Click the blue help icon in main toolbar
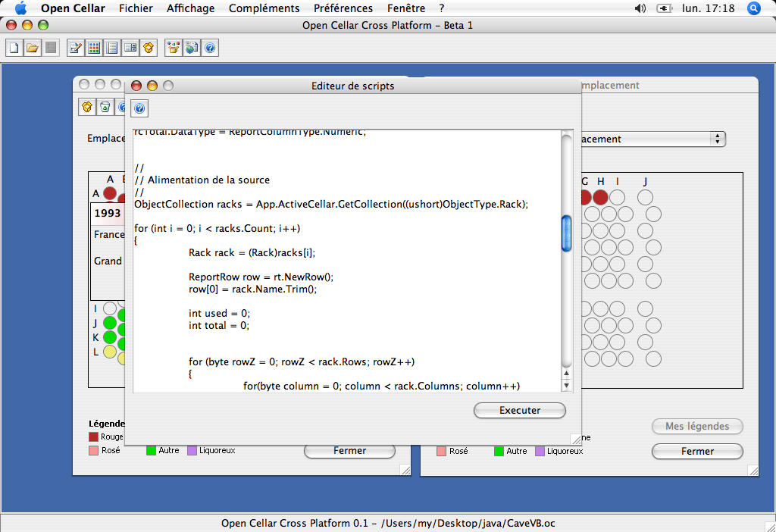The image size is (776, 532). 210,48
